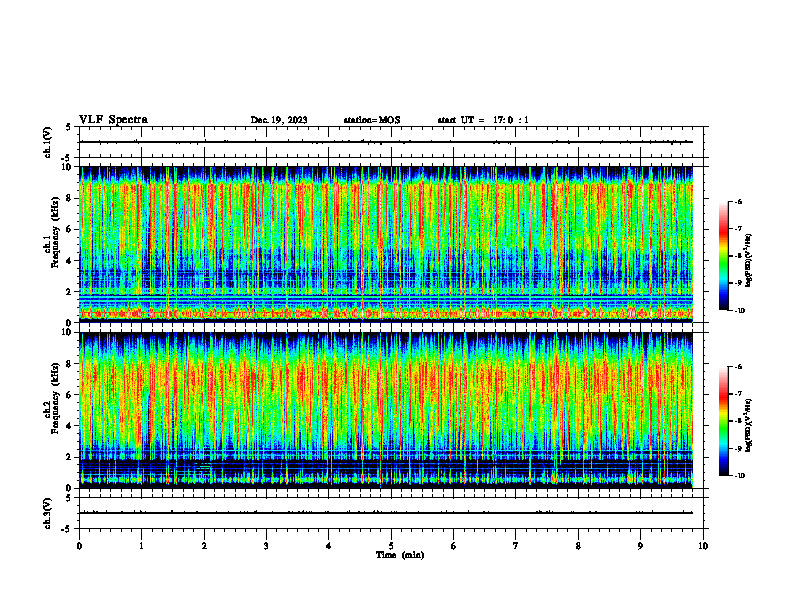Click the "-7" label on ch.2 color bar
This screenshot has height=612, width=792.
click(x=738, y=393)
